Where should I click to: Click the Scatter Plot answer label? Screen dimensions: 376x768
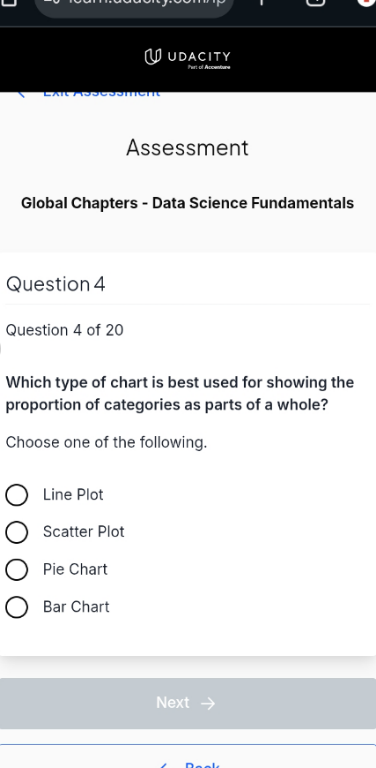click(x=84, y=531)
